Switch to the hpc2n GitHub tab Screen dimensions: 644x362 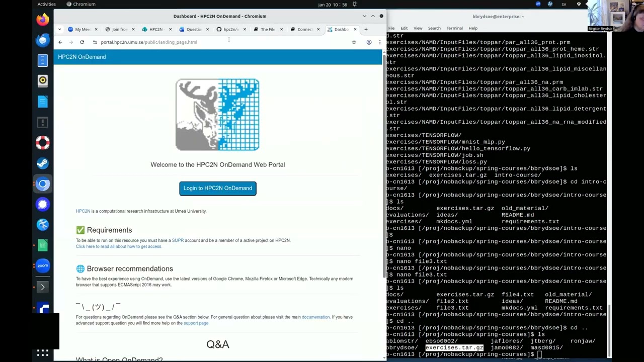pyautogui.click(x=231, y=29)
